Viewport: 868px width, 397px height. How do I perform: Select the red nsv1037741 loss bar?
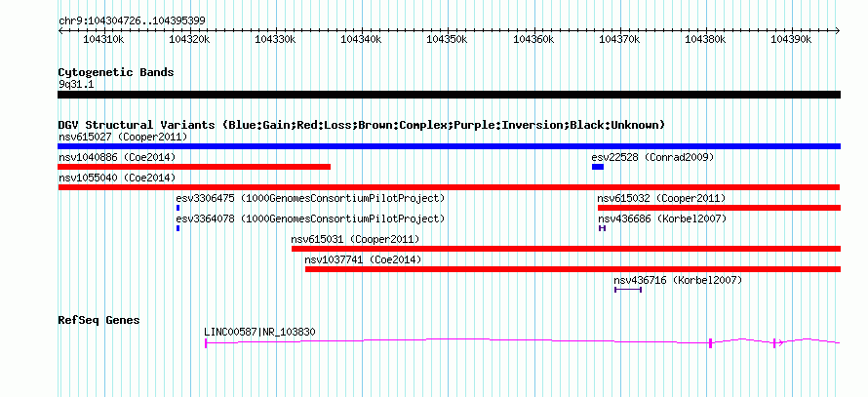tap(572, 269)
